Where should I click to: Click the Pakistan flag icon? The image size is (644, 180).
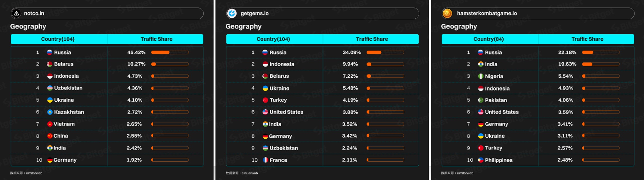(x=481, y=100)
